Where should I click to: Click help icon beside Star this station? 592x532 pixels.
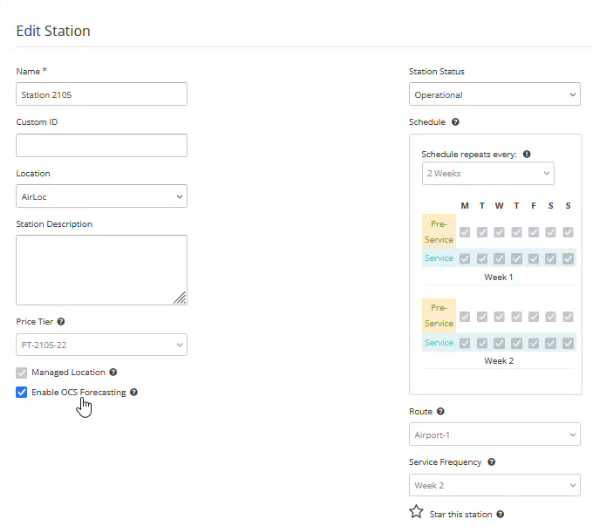[500, 514]
